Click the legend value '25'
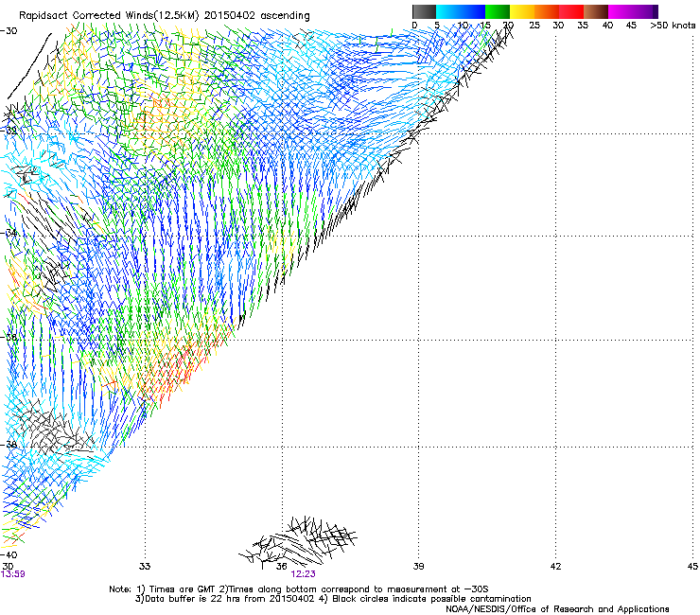Screen dimensions: 700x615 (x=534, y=26)
